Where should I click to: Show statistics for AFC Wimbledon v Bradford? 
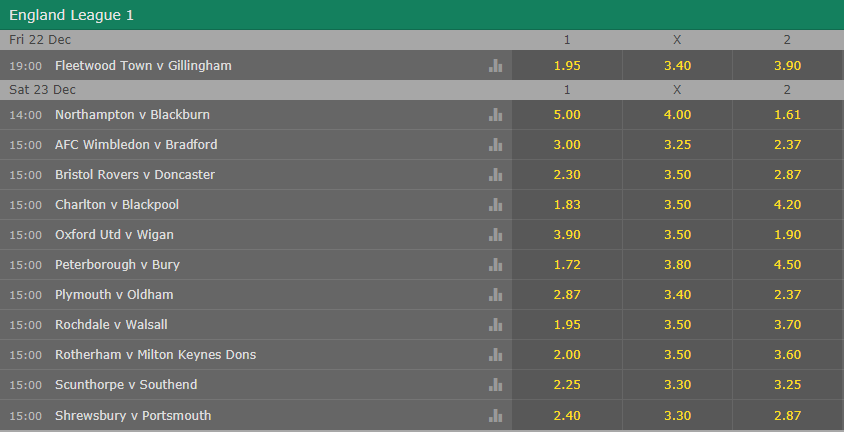(495, 145)
